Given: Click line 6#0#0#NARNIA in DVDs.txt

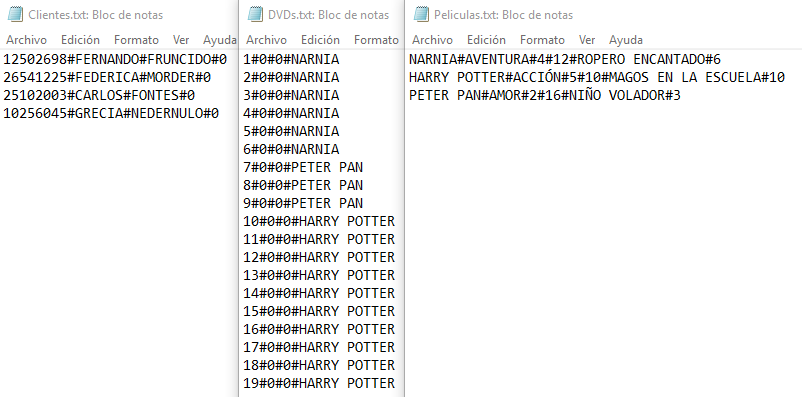Looking at the screenshot, I should [x=291, y=149].
